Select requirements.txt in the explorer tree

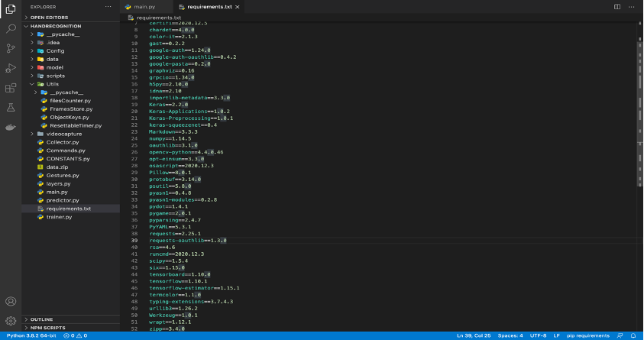[70, 209]
